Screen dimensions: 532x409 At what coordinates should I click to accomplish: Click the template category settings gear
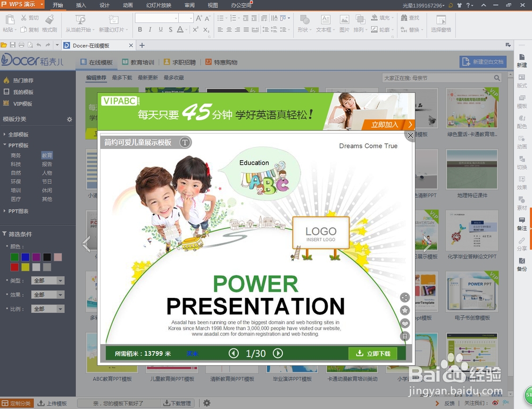(70, 119)
